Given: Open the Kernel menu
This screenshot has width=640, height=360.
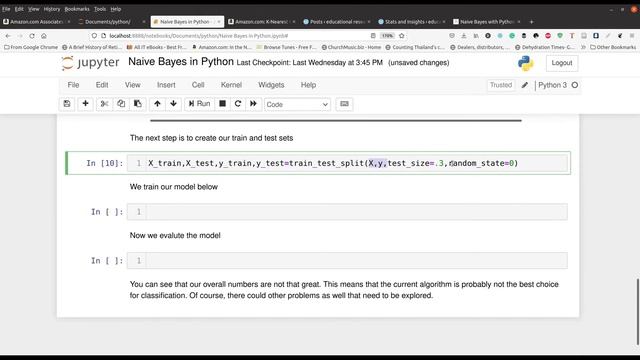Looking at the screenshot, I should (231, 85).
